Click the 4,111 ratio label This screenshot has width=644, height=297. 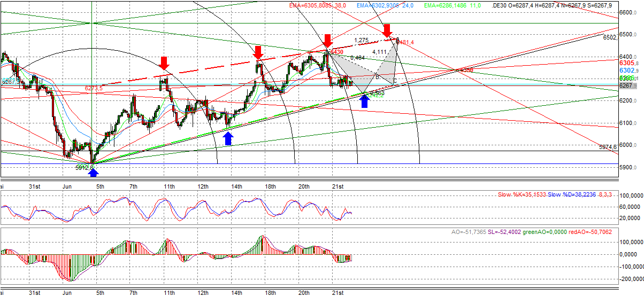pyautogui.click(x=379, y=52)
